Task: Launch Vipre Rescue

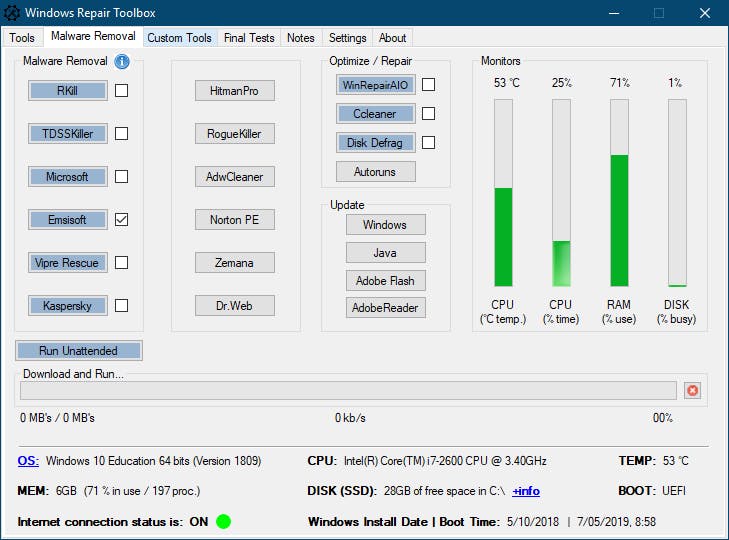Action: coord(68,262)
